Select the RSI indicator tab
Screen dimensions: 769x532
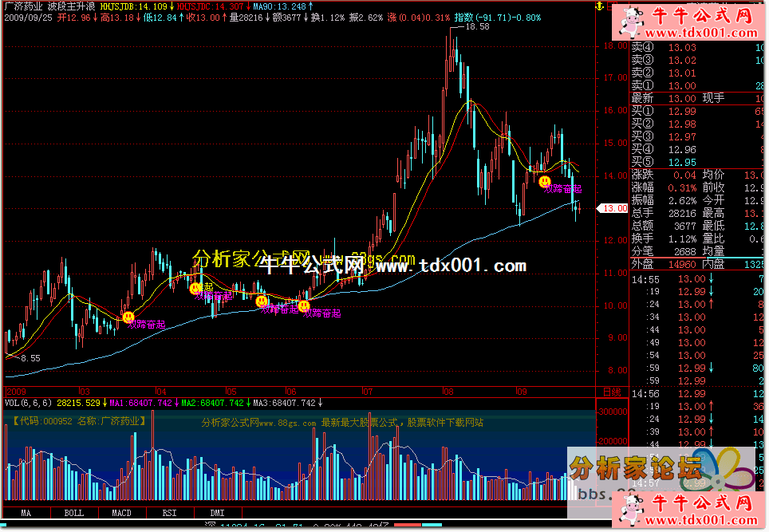(170, 513)
